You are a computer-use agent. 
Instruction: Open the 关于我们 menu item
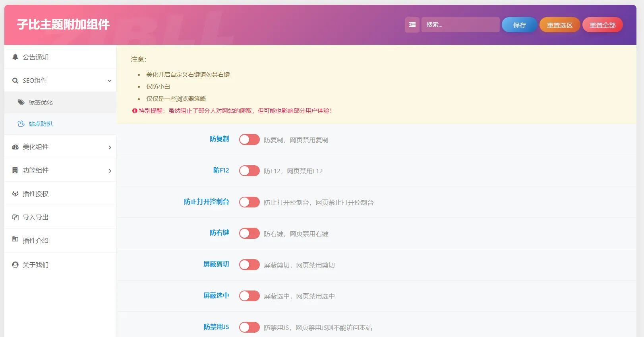(60, 265)
